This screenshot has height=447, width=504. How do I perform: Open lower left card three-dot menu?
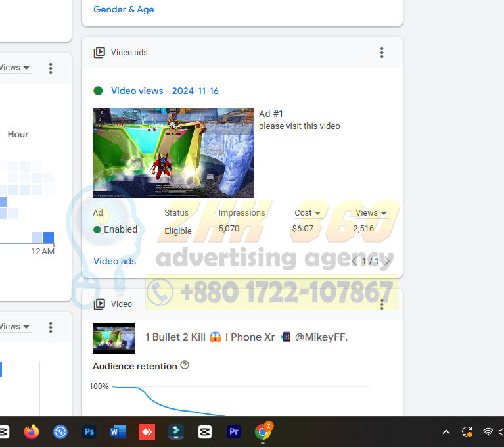[51, 327]
